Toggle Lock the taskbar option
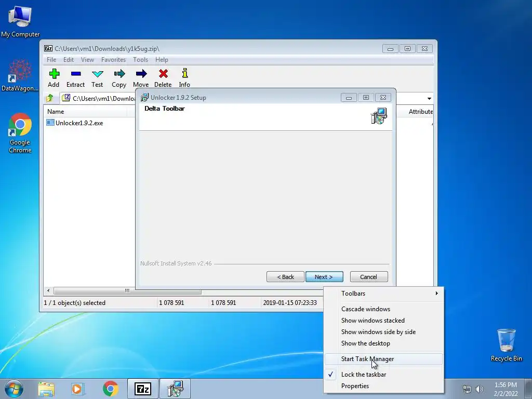This screenshot has width=532, height=399. click(x=384, y=375)
